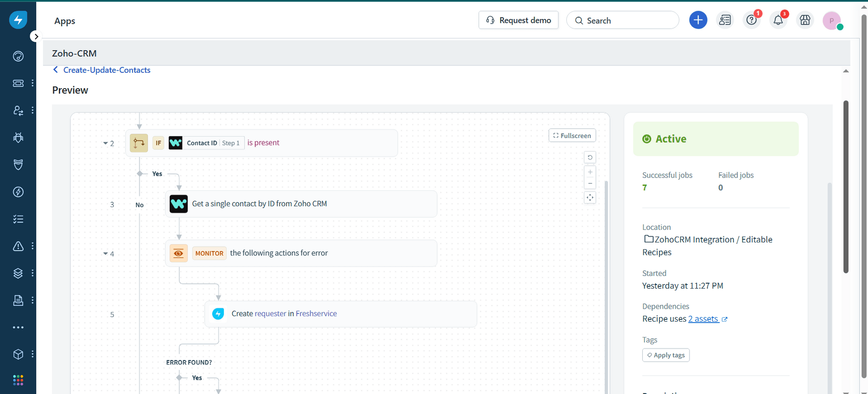Click the Fullscreen button in preview

point(572,135)
